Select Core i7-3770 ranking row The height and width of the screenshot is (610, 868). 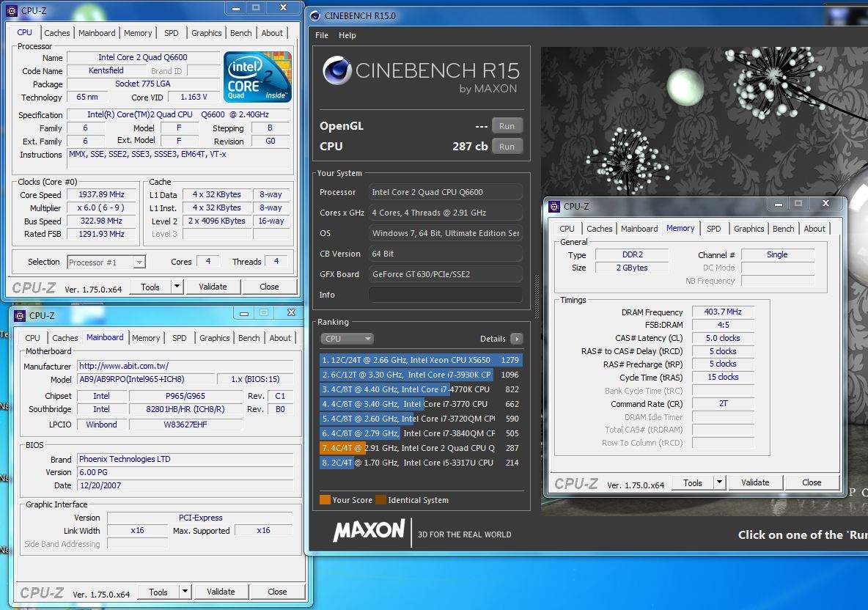coord(421,404)
